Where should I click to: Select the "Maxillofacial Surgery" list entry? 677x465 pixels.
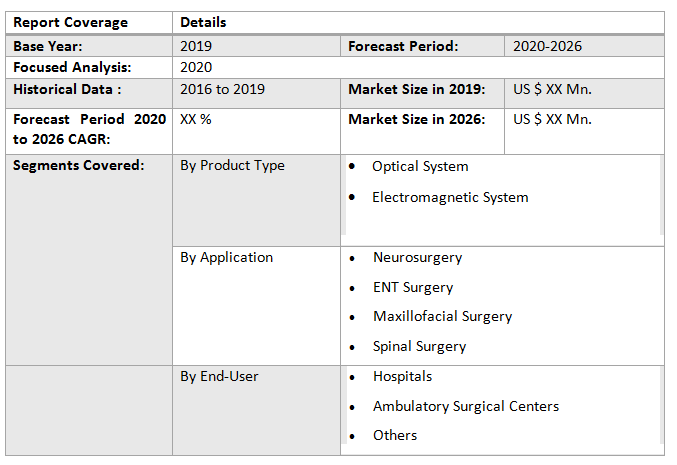(442, 317)
